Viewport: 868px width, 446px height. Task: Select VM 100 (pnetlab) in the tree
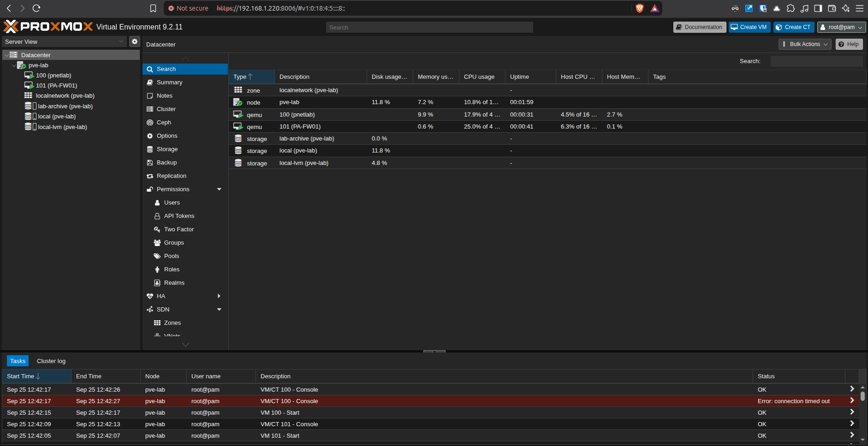(x=54, y=76)
